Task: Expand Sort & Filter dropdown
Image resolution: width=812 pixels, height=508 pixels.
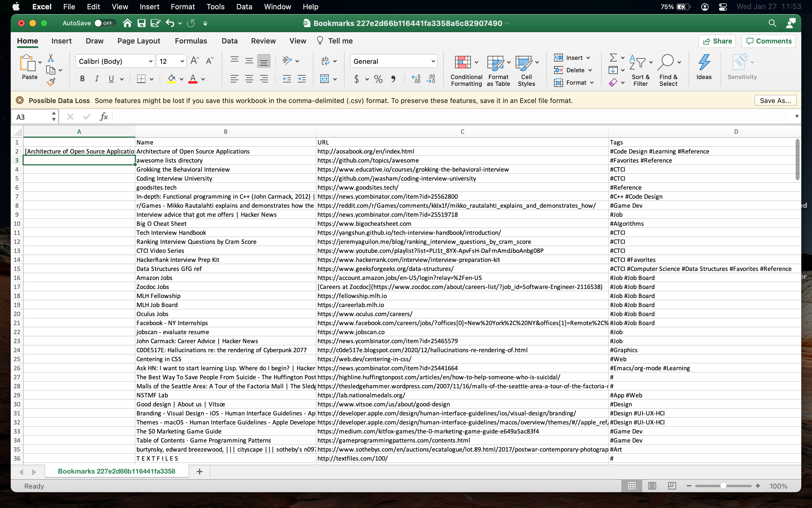Action: click(651, 62)
